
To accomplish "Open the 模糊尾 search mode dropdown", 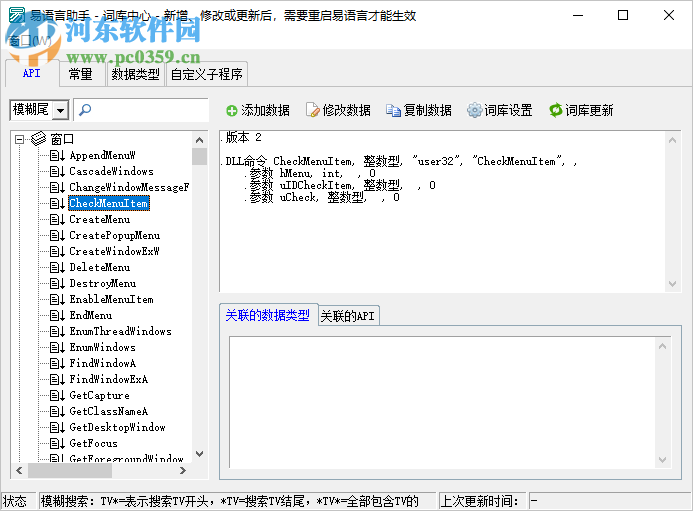I will click(61, 110).
